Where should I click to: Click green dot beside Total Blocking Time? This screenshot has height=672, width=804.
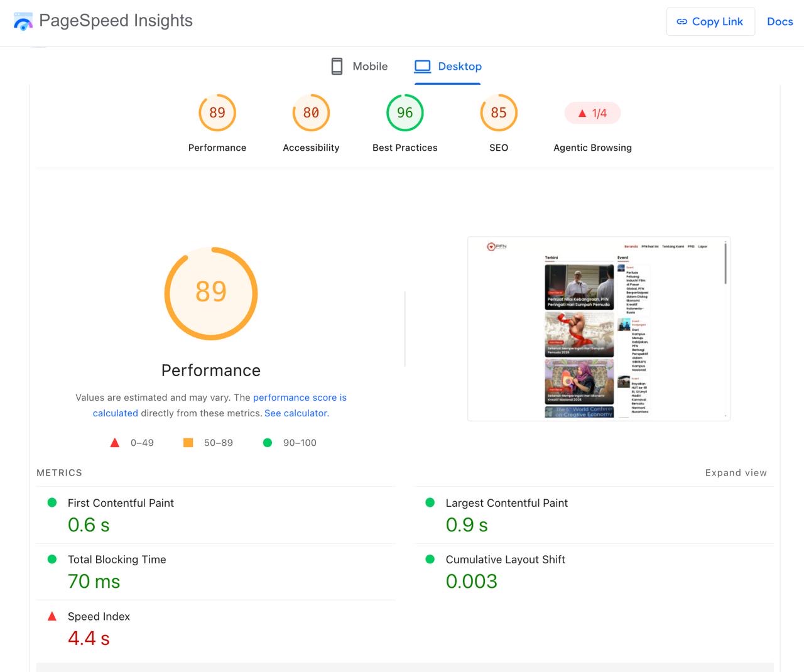[x=52, y=559]
